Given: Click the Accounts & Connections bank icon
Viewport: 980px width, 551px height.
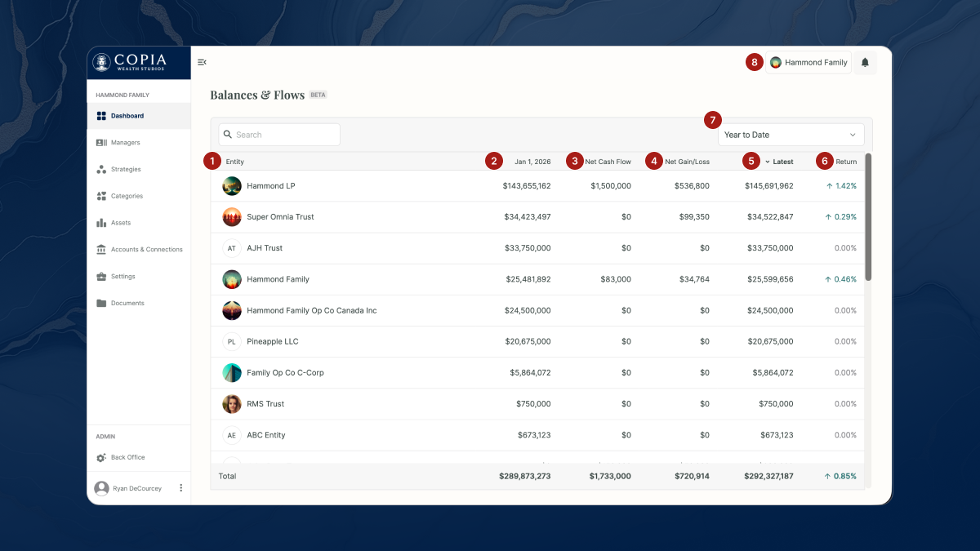Looking at the screenshot, I should coord(101,250).
